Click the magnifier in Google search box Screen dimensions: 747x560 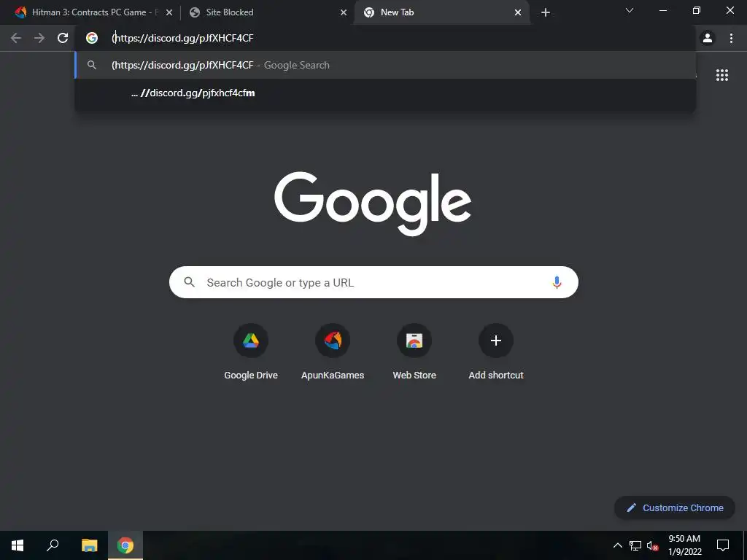189,282
